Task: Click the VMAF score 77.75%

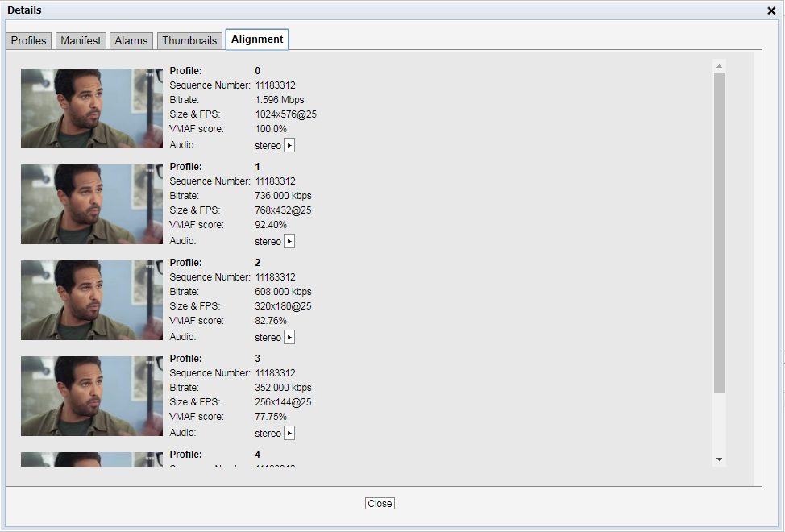Action: tap(271, 417)
